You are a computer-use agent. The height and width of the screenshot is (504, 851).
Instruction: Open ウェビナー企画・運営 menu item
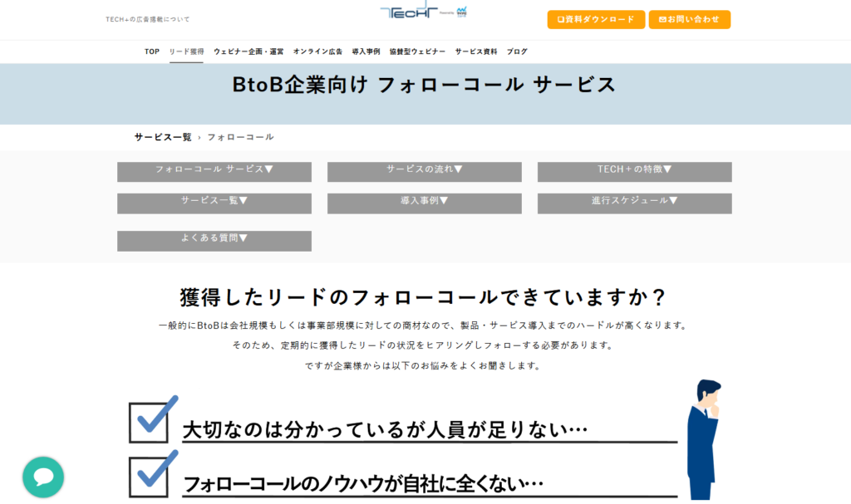pyautogui.click(x=248, y=51)
